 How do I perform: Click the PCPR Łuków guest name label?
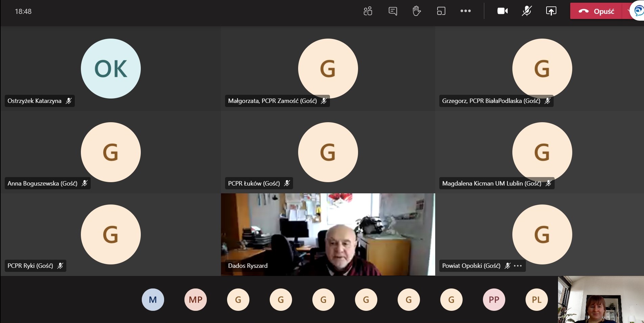pos(254,184)
